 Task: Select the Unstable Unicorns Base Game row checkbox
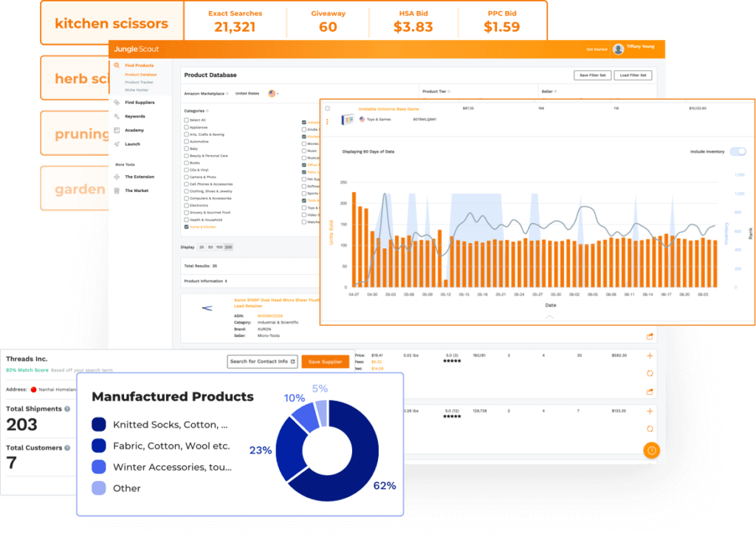327,109
